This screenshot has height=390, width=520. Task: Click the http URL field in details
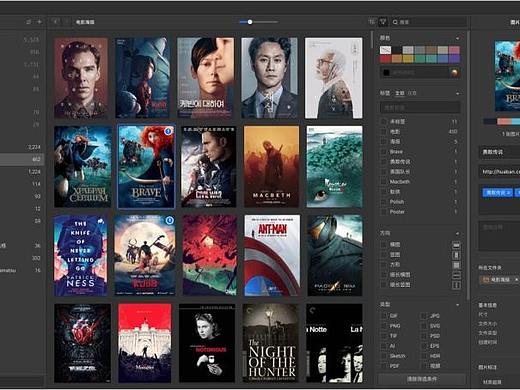click(x=499, y=172)
